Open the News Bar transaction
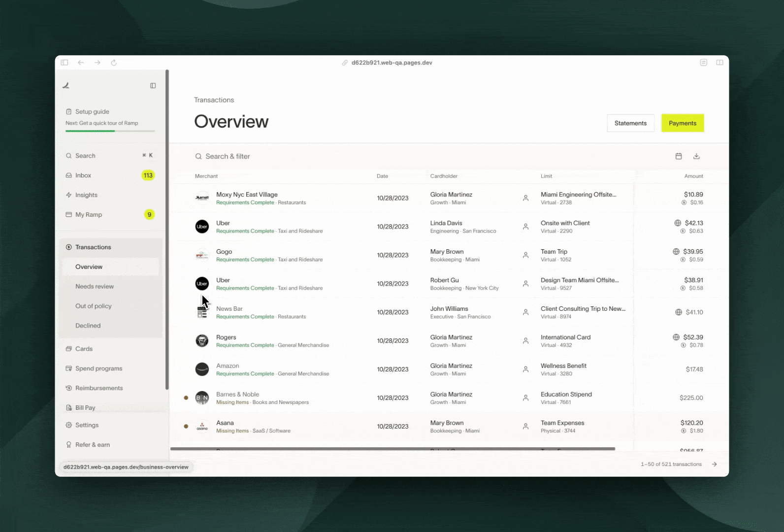This screenshot has height=532, width=784. (449, 312)
